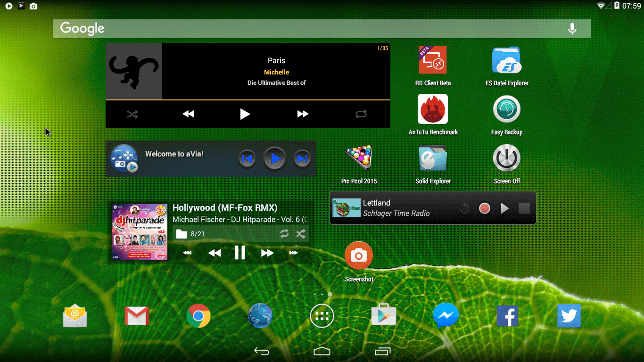This screenshot has height=362, width=644.
Task: Open the Play Store notification in status bar
Action: point(21,6)
